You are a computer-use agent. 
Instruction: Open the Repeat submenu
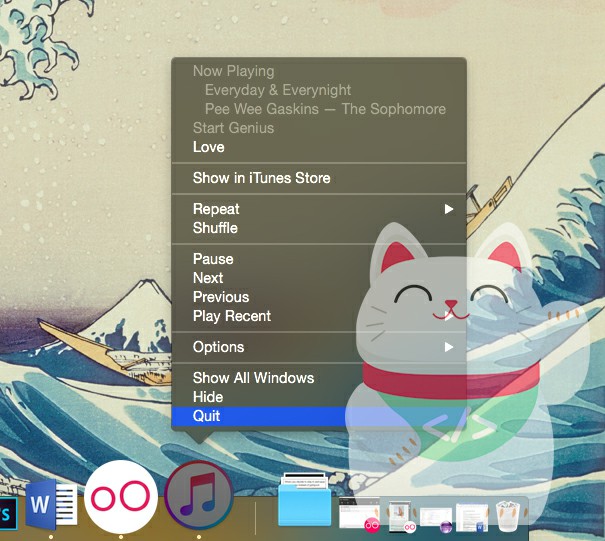[319, 209]
